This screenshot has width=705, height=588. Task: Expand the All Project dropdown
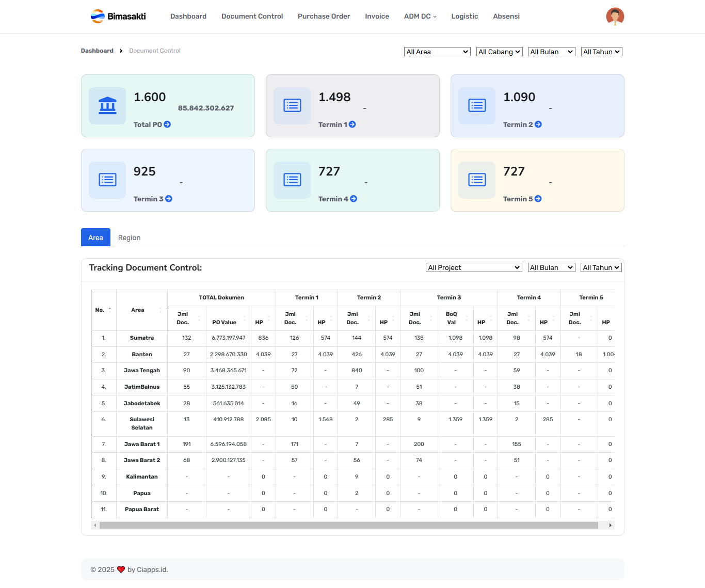(x=474, y=267)
